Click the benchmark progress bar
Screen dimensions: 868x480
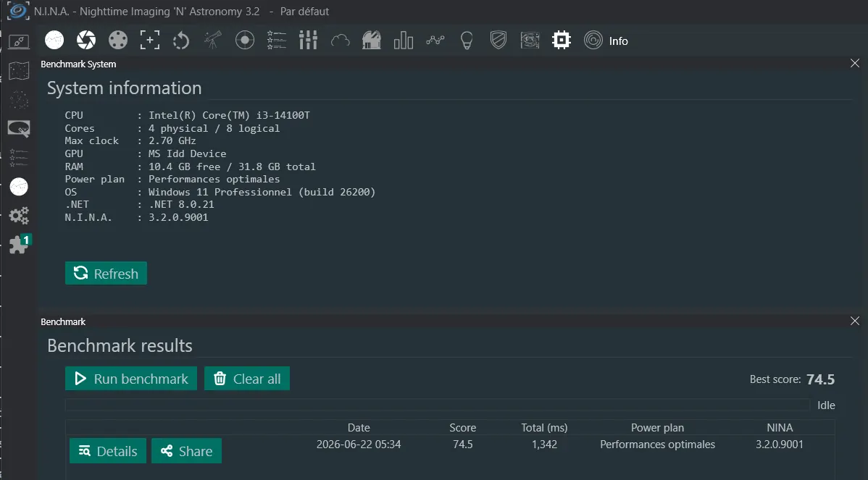point(438,405)
